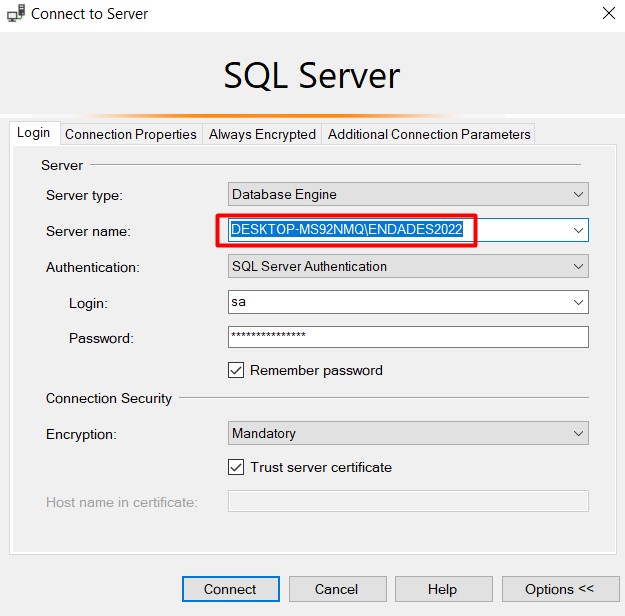Click the Encryption: label
625x616 pixels.
81,434
